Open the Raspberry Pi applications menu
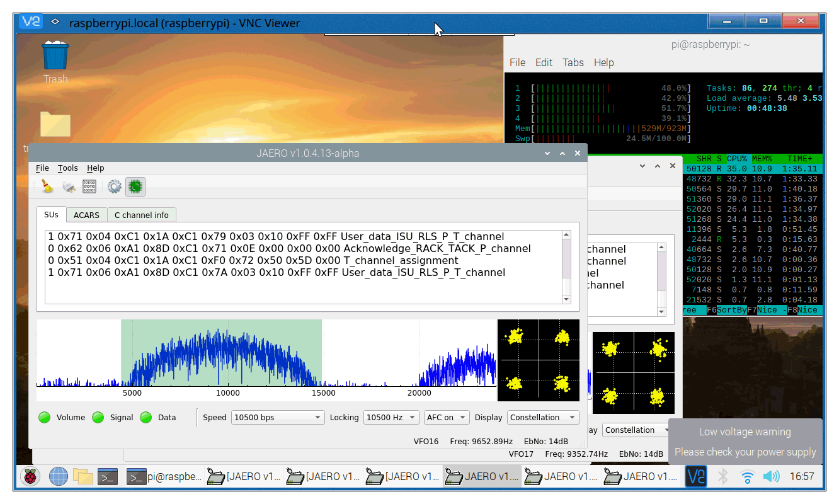Screen dimensions: 839x504 click(x=30, y=477)
